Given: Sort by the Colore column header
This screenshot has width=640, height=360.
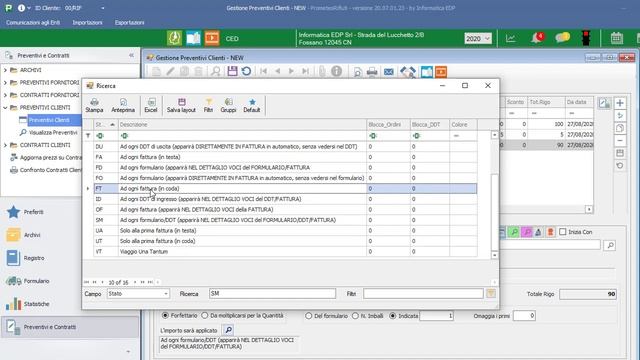Looking at the screenshot, I should pyautogui.click(x=463, y=124).
